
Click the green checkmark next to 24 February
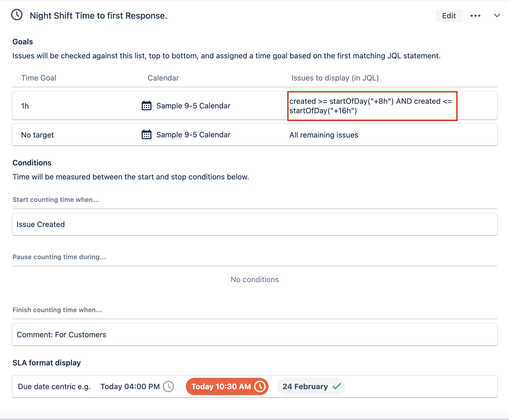point(337,386)
